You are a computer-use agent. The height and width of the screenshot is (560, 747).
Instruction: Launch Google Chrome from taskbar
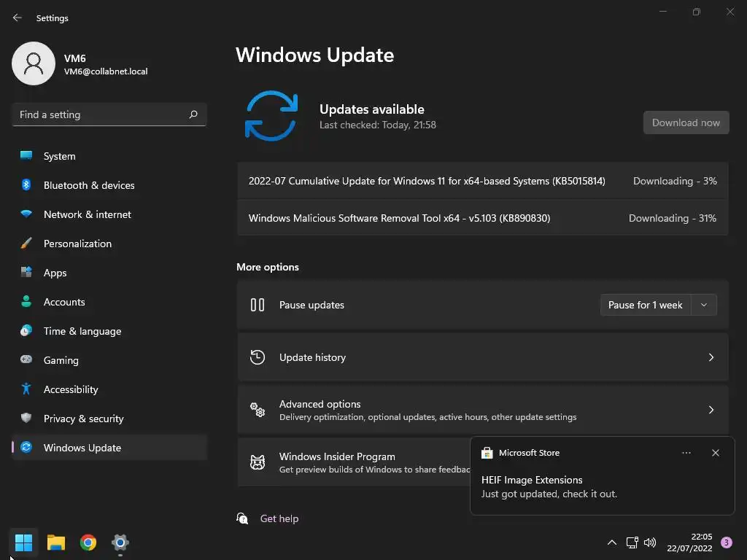pos(88,542)
